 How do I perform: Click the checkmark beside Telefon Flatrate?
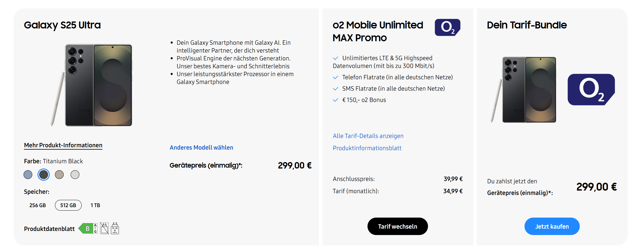pyautogui.click(x=336, y=77)
